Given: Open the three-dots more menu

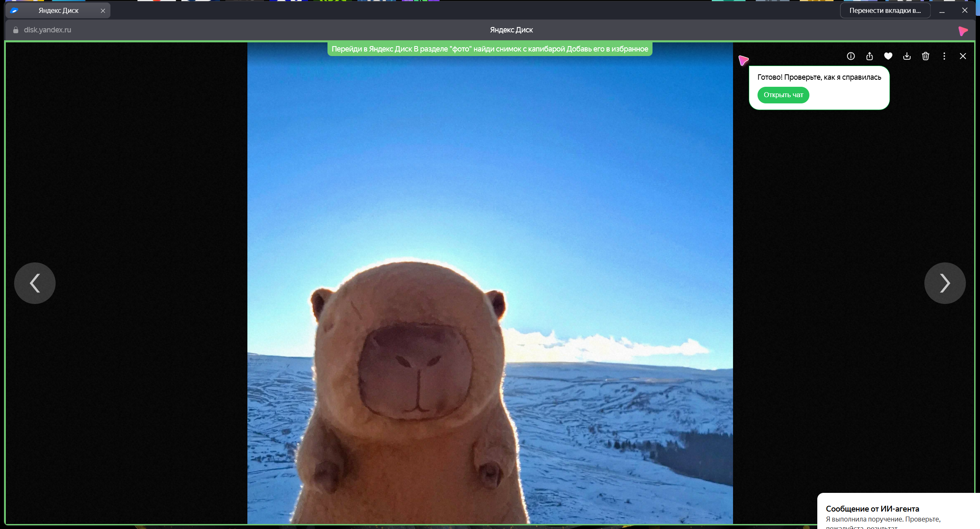Looking at the screenshot, I should tap(944, 56).
